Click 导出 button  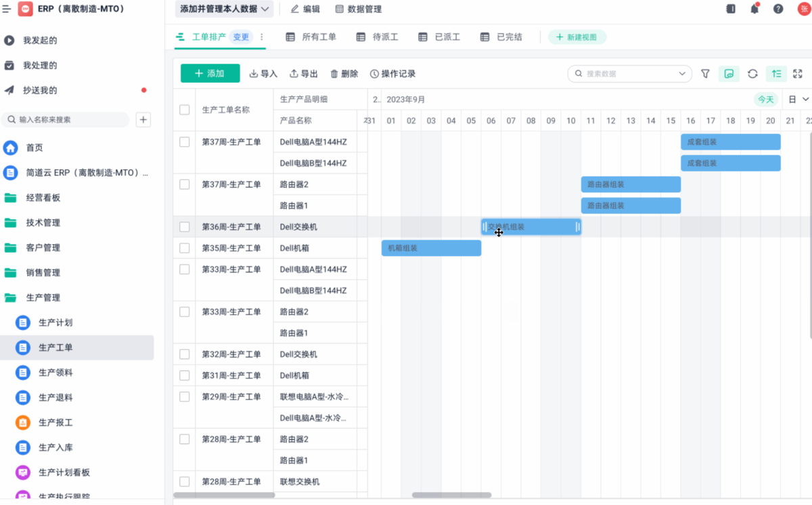point(304,74)
